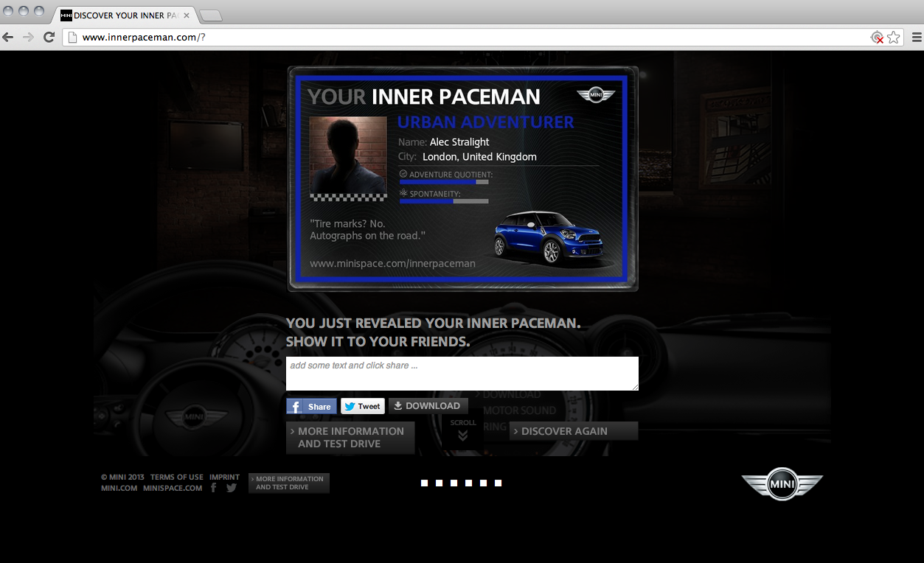Open a new tab next to the Paceman tab
The image size is (924, 563).
coord(211,15)
